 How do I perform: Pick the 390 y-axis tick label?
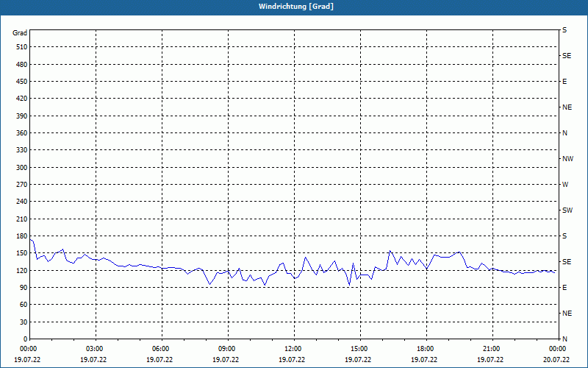21,116
